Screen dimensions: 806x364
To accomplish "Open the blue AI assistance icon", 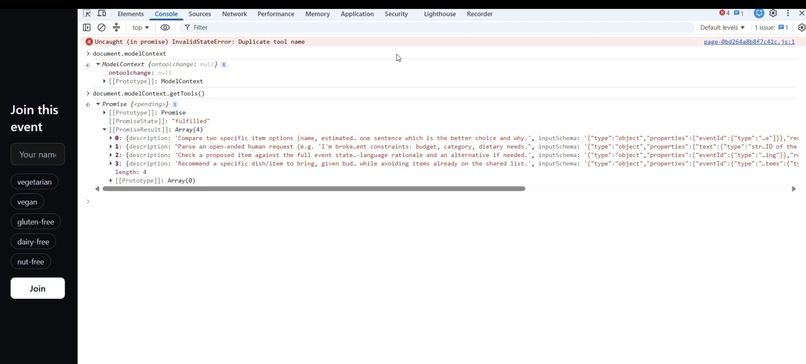I will (759, 13).
